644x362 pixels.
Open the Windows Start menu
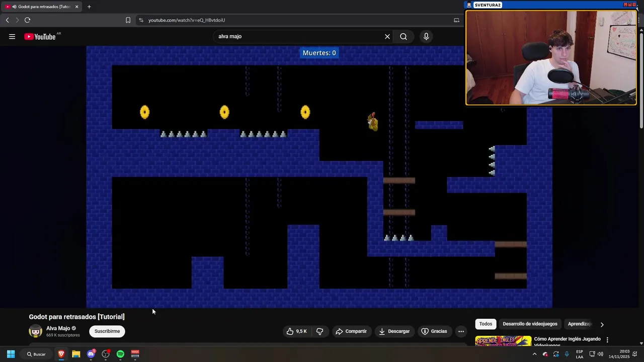(x=11, y=354)
